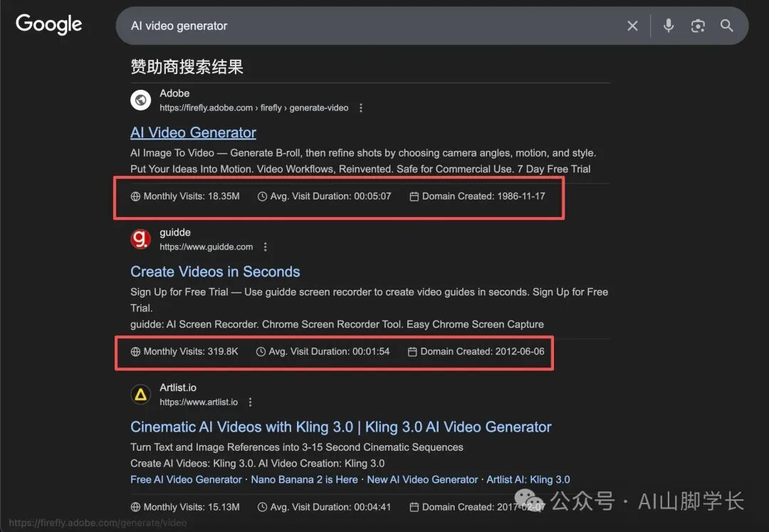Click the Google logo
Image resolution: width=769 pixels, height=532 pixels.
[x=49, y=24]
